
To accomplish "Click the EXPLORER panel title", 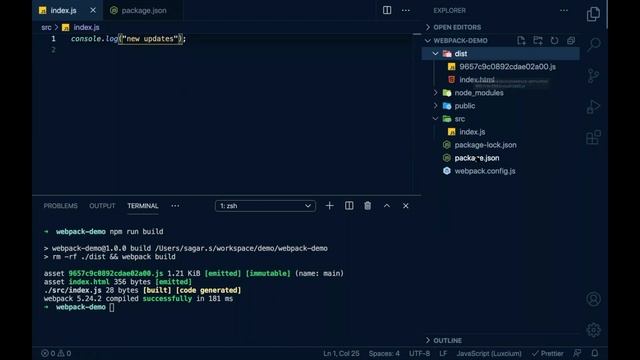I will (449, 11).
